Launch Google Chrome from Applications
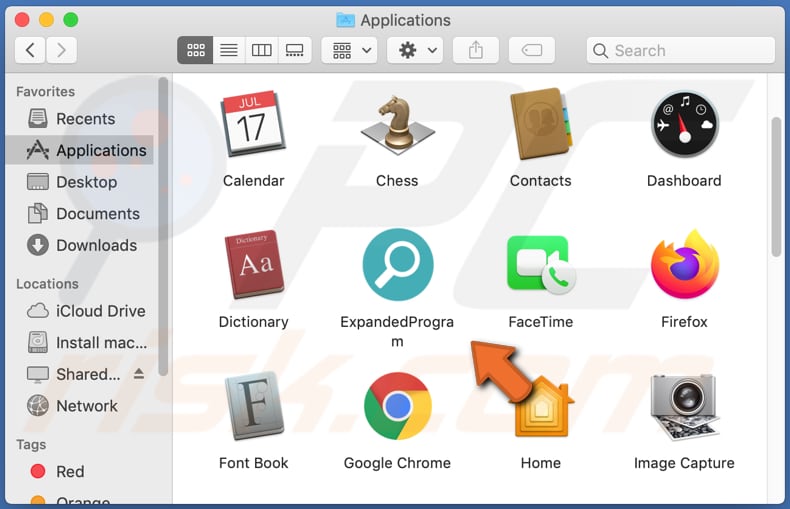Screen dimensions: 790x509 397,407
